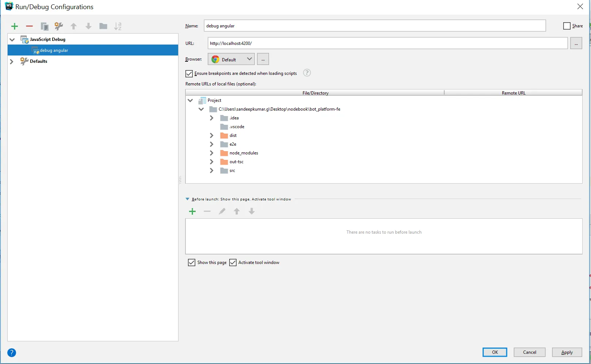Remove the before launch task
591x364 pixels.
tap(207, 211)
